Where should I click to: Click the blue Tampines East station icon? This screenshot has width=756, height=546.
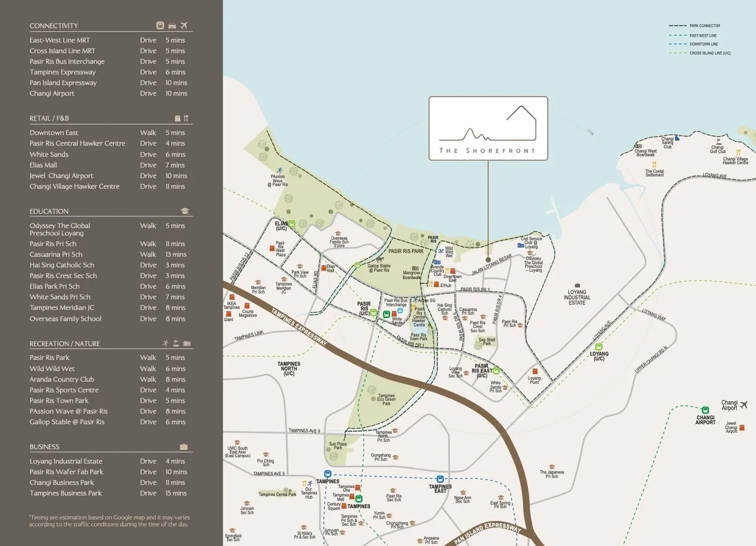[440, 480]
